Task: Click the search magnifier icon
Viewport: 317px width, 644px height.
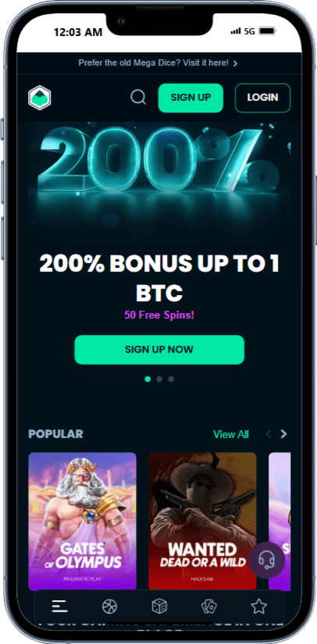Action: pos(138,98)
